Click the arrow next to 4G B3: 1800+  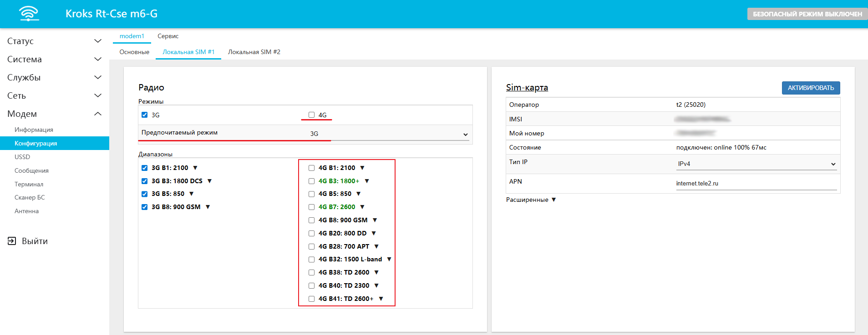pyautogui.click(x=367, y=181)
